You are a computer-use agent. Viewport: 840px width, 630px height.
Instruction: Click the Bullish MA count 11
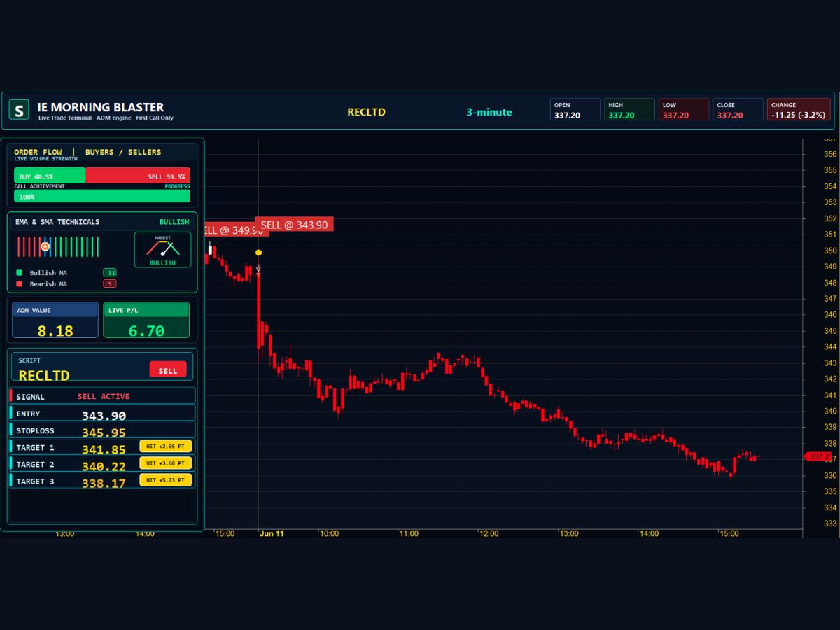[110, 273]
